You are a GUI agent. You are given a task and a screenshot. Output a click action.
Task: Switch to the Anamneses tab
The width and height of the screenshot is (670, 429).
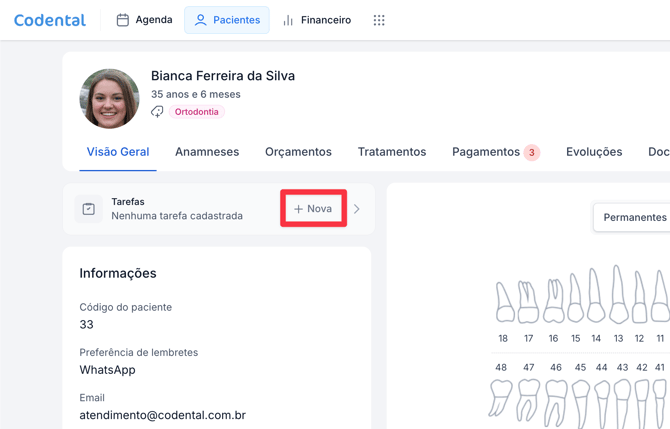207,152
